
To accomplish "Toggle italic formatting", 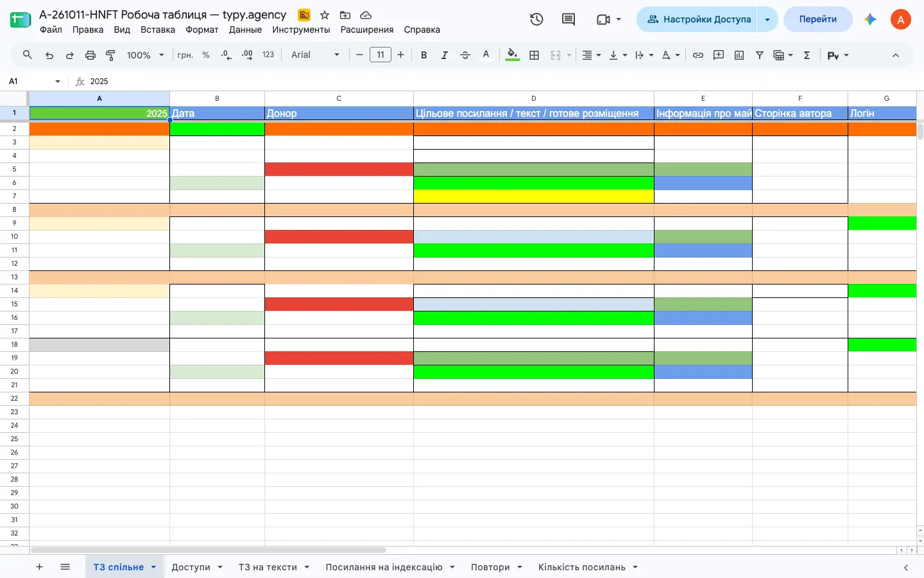I will pyautogui.click(x=444, y=55).
